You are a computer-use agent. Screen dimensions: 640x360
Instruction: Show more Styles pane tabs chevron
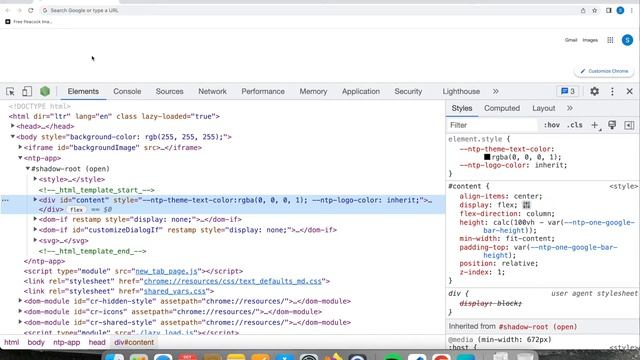pos(570,108)
